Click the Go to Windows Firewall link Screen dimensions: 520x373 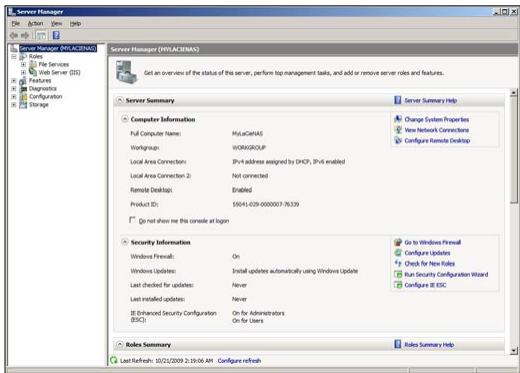click(432, 242)
